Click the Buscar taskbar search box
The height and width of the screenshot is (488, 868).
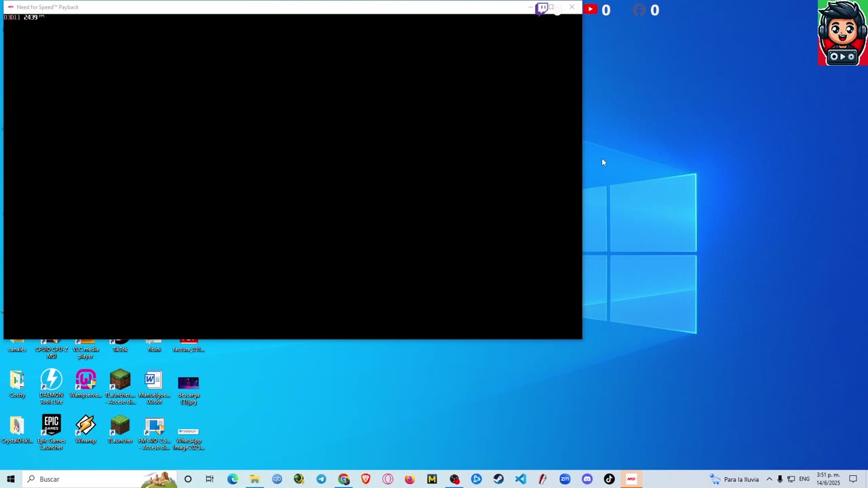coord(99,479)
